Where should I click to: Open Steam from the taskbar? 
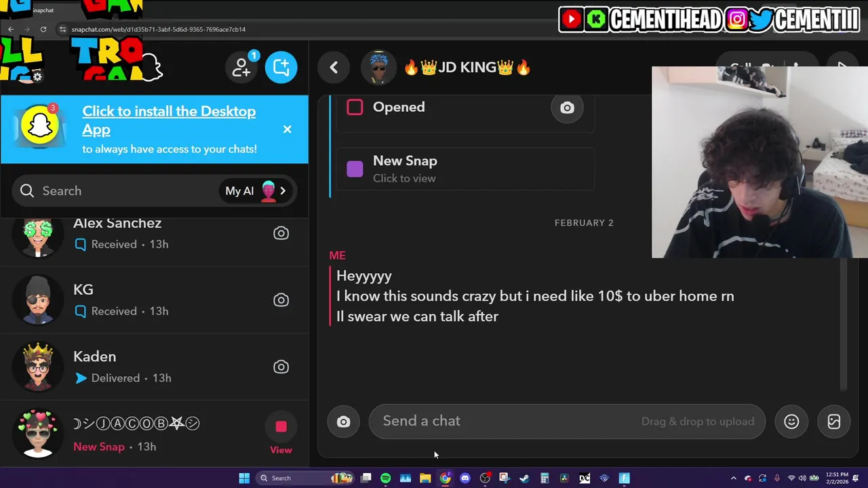coord(524,478)
